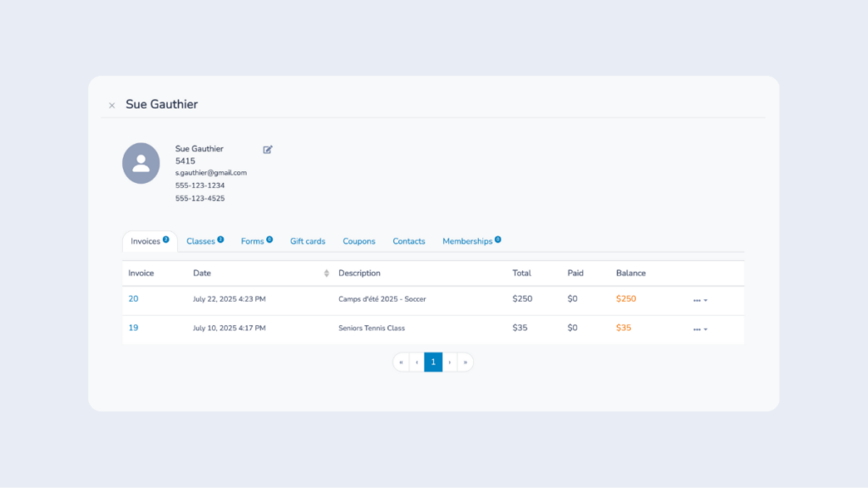
Task: Go to the Coupons tab
Action: [359, 241]
